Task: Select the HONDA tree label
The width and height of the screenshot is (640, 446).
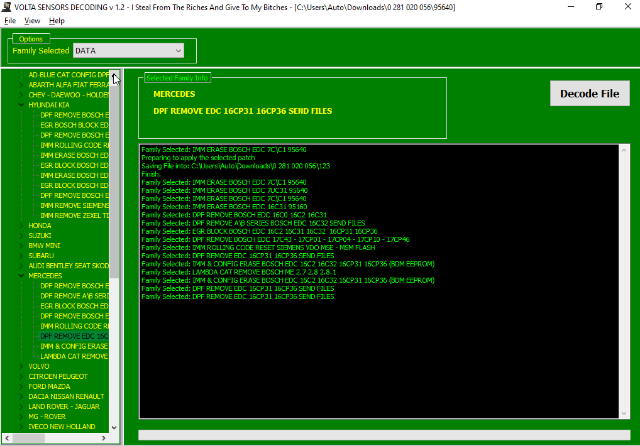Action: click(40, 226)
